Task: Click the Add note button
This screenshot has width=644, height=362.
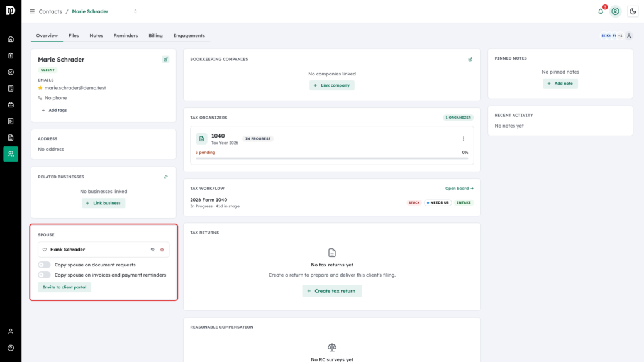Action: [560, 84]
